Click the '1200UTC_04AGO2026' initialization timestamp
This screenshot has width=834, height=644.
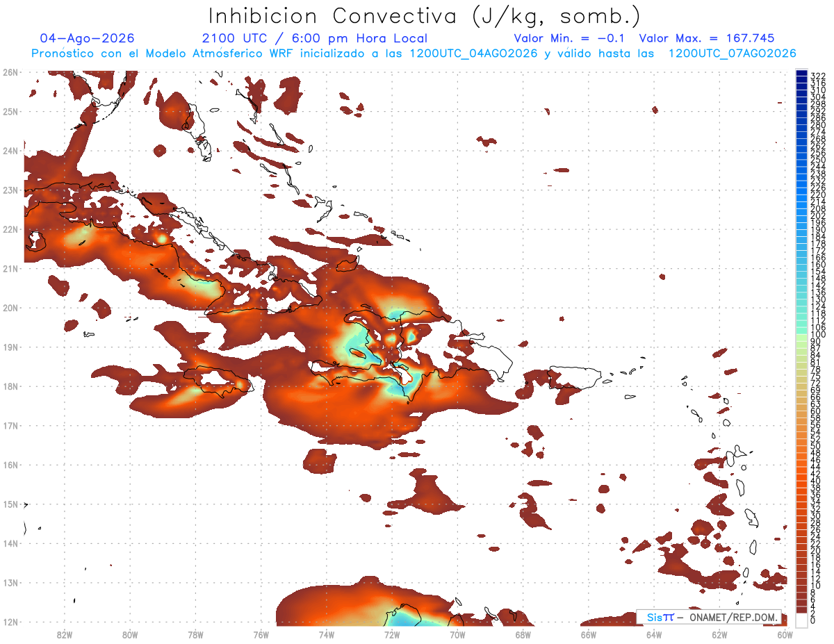[x=472, y=53]
